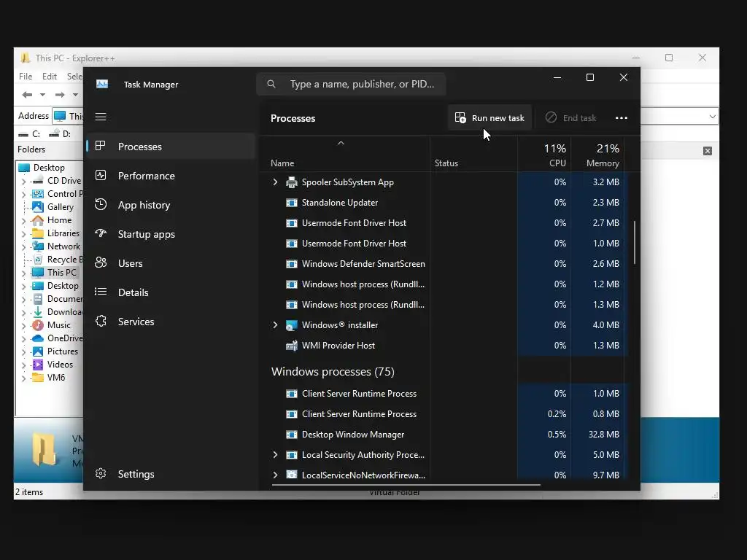Expand the Network node in Explorer++ tree

point(24,246)
